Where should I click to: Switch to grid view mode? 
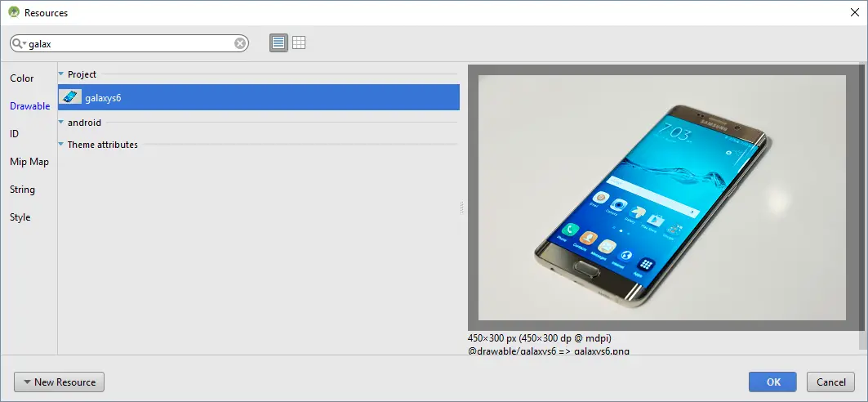(x=299, y=43)
